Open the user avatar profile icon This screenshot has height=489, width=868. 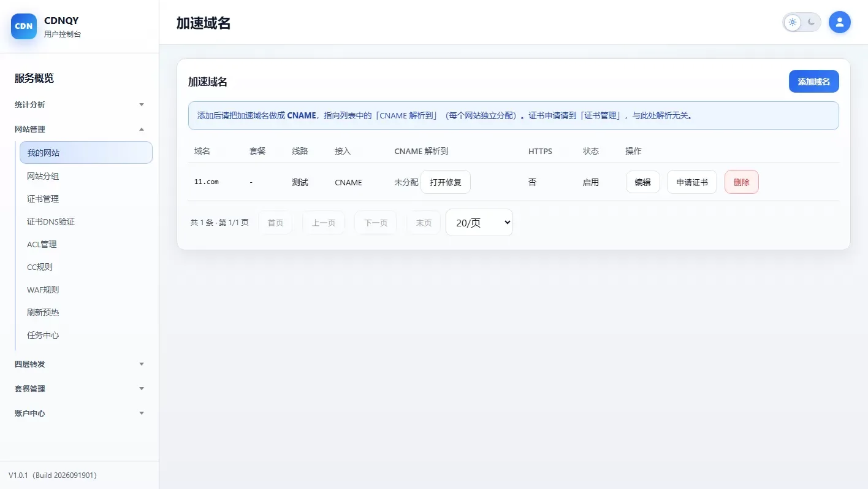click(x=839, y=23)
